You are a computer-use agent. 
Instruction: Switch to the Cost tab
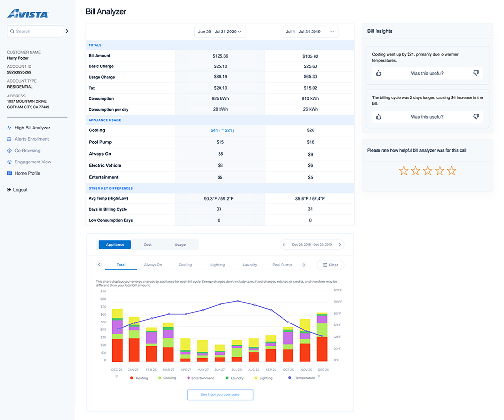coord(146,244)
